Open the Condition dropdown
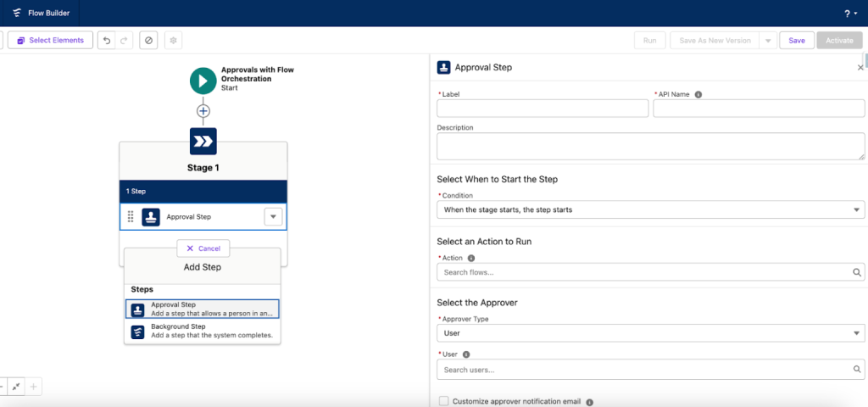868x407 pixels. [650, 210]
